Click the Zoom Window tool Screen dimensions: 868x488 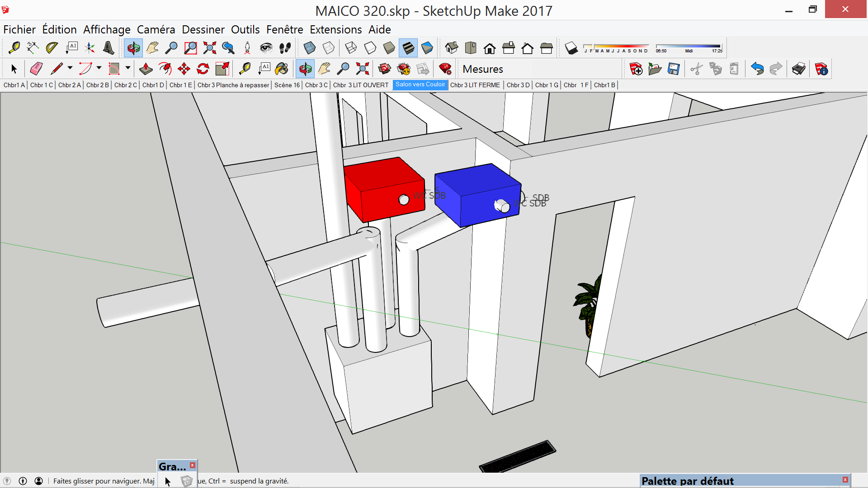[190, 47]
